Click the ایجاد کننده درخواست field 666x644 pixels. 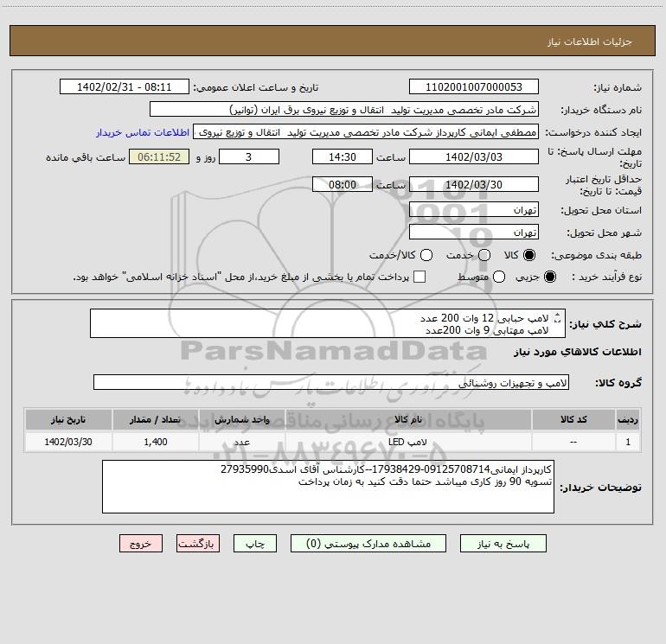366,132
